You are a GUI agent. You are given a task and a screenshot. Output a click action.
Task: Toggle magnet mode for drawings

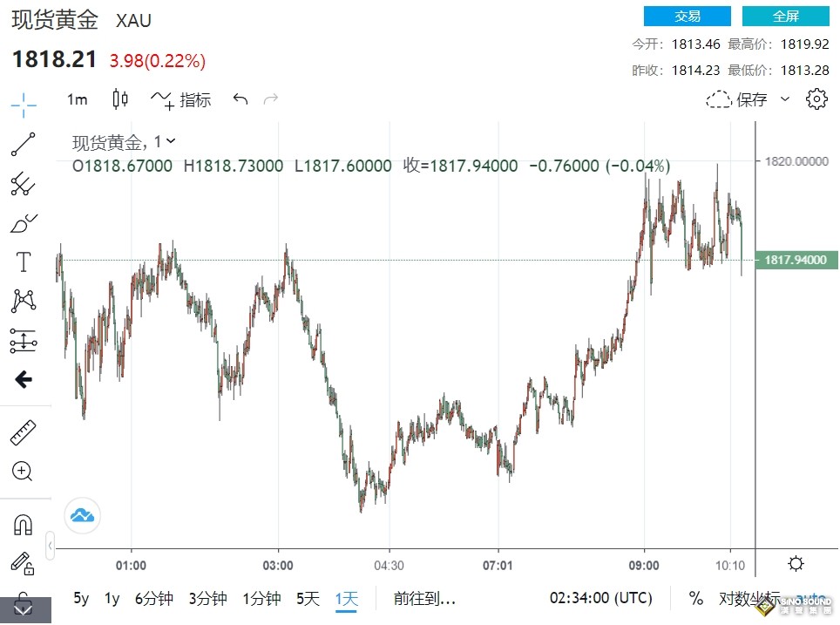[24, 524]
